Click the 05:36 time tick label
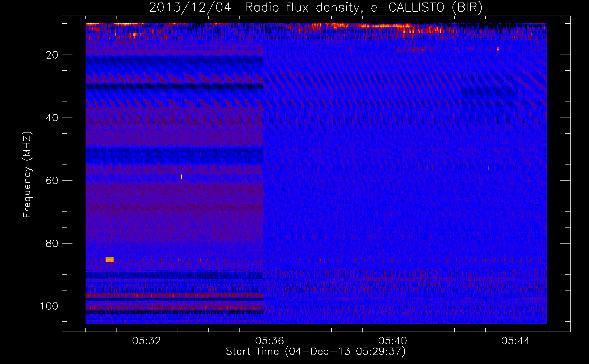Screen dimensions: 589x364 (x=270, y=341)
